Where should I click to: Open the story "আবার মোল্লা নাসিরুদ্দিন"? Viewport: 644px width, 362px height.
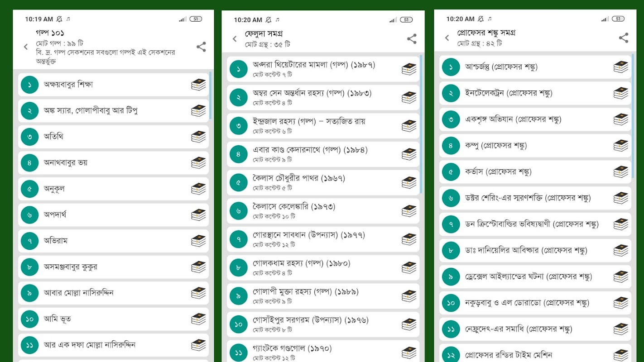[x=113, y=293]
